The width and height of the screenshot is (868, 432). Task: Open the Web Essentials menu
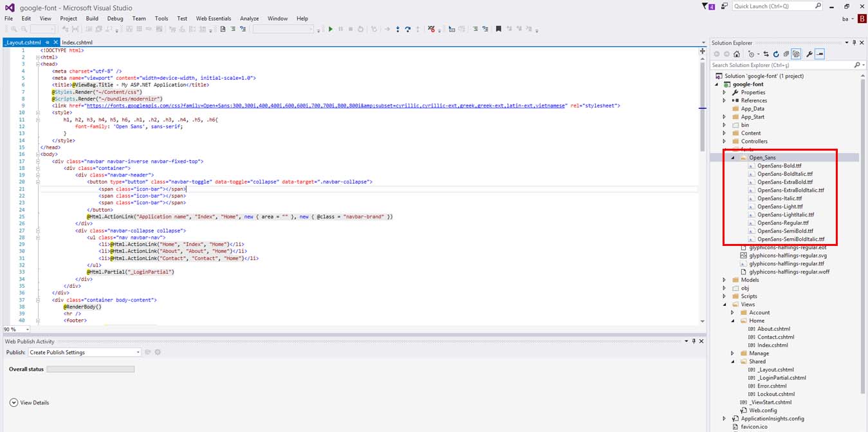215,19
